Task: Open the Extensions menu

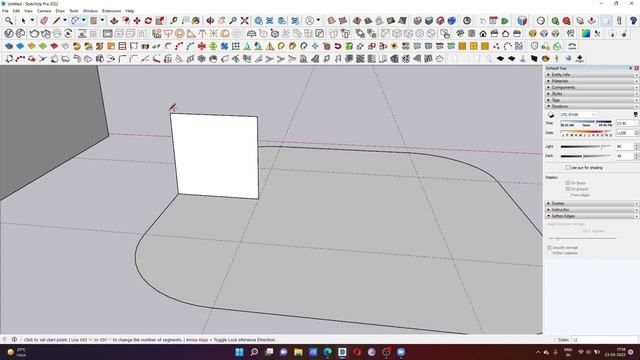Action: 111,11
